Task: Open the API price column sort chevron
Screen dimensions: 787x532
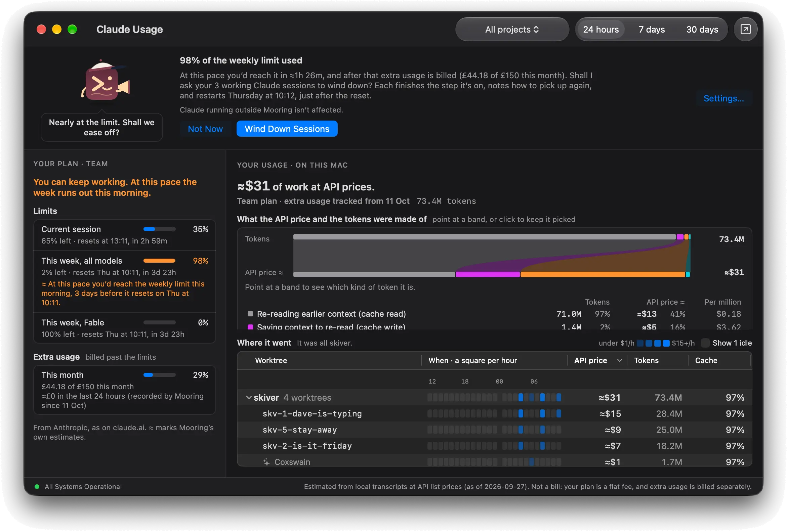Action: click(619, 360)
